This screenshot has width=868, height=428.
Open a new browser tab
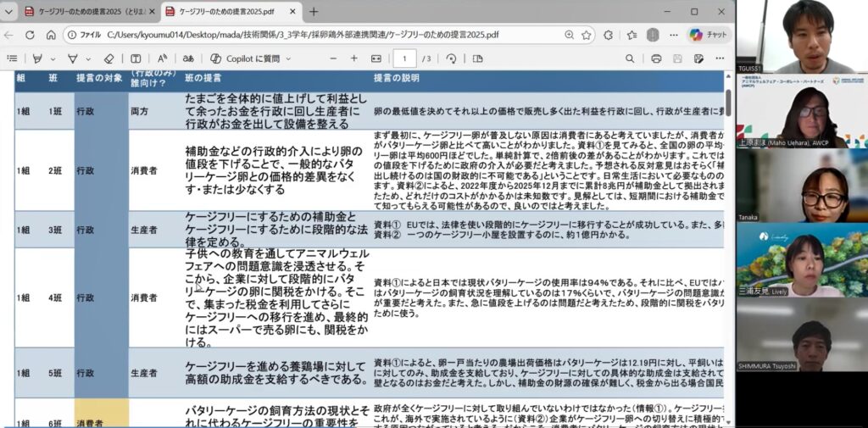[x=313, y=12]
